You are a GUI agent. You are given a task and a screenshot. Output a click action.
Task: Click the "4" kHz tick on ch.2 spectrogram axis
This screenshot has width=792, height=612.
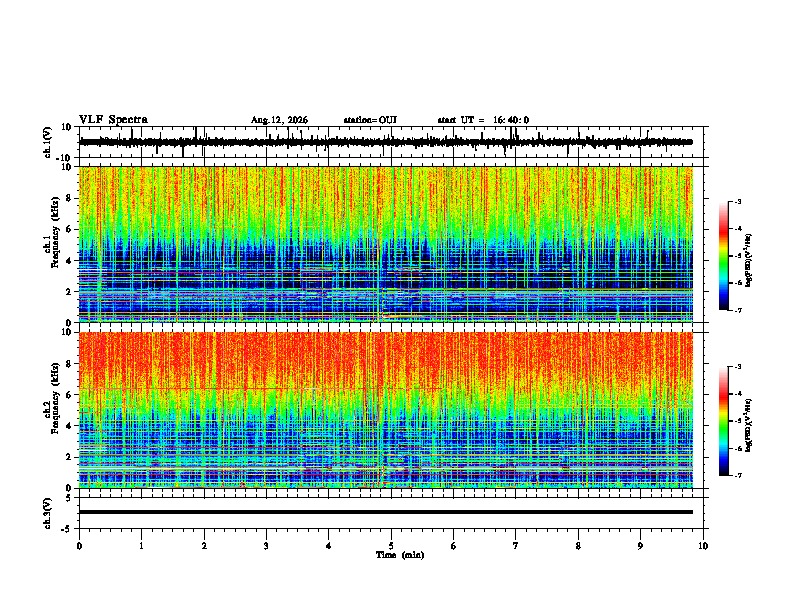point(69,426)
